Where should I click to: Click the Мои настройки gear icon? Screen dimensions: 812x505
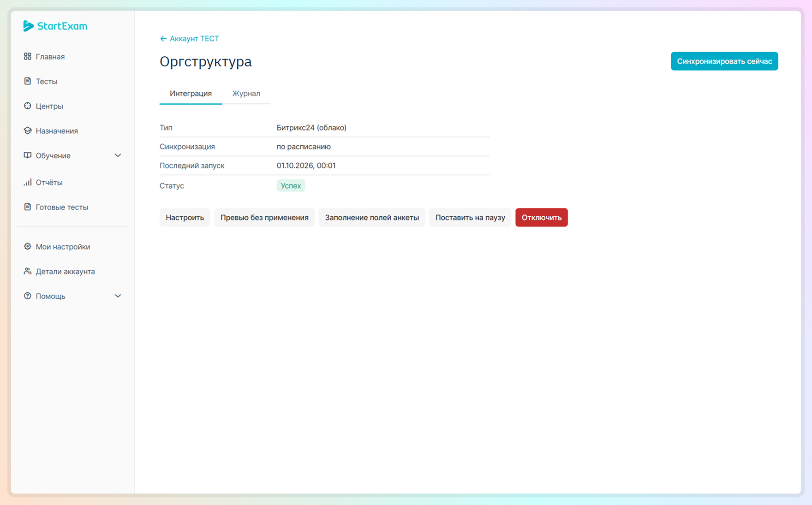pyautogui.click(x=28, y=246)
